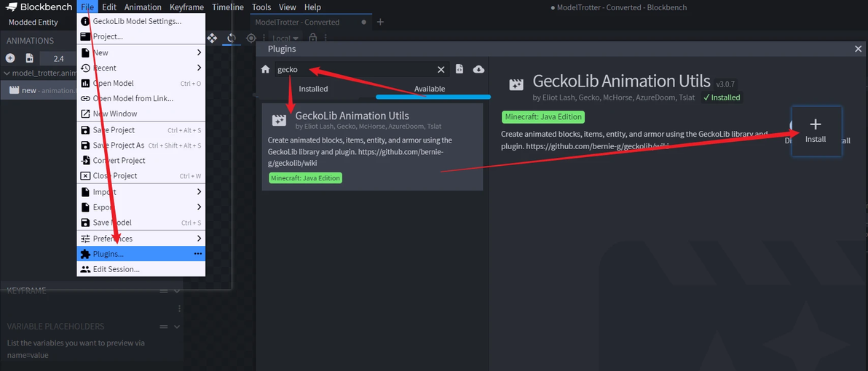Collapse the Variable Placeholders panel
Image resolution: width=868 pixels, height=371 pixels.
coord(176,327)
